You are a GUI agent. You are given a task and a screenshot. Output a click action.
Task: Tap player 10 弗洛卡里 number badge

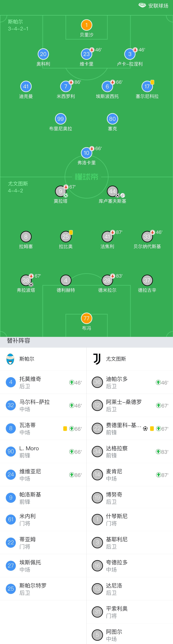(86, 153)
